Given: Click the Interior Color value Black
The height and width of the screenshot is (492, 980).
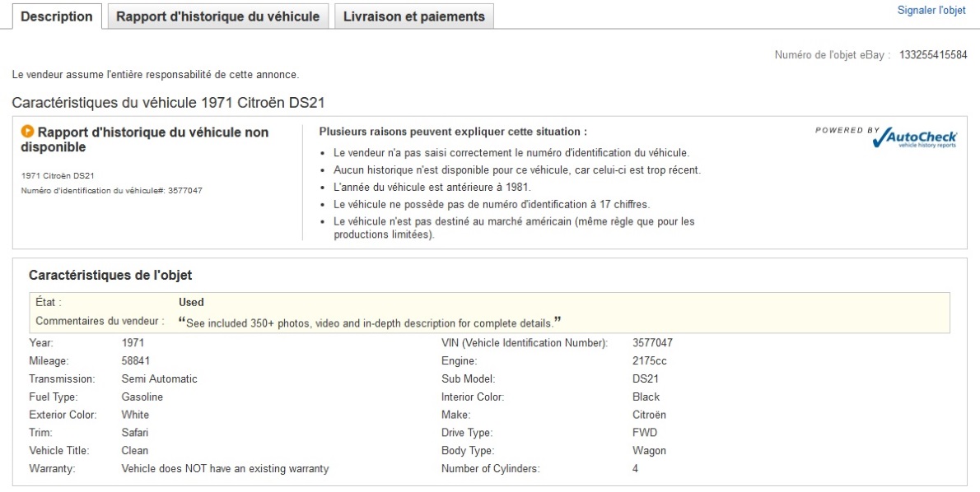Looking at the screenshot, I should click(646, 397).
